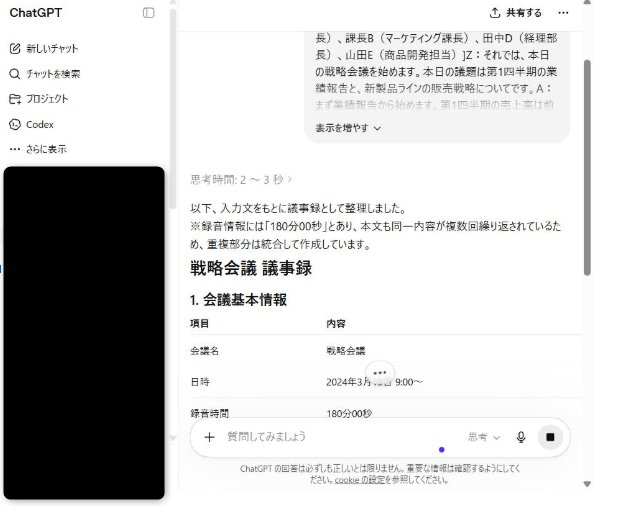This screenshot has height=532, width=641.
Task: Click the 日時 table cell
Action: [x=200, y=382]
